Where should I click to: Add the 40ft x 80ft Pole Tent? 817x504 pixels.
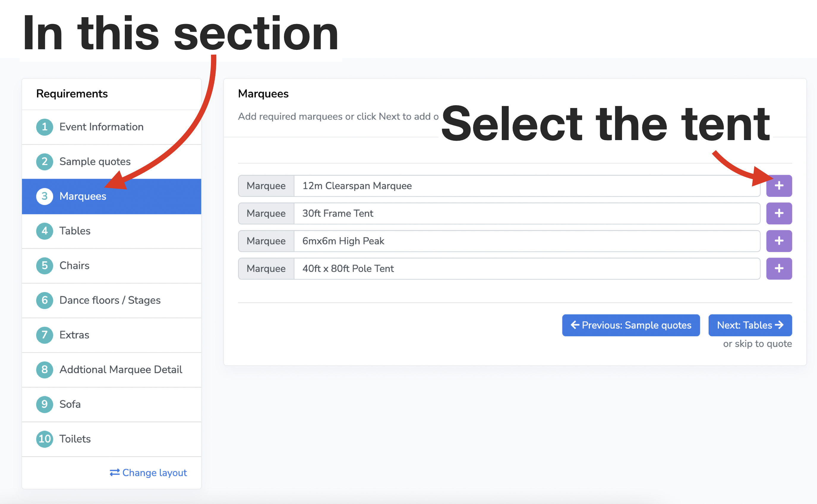pos(779,269)
